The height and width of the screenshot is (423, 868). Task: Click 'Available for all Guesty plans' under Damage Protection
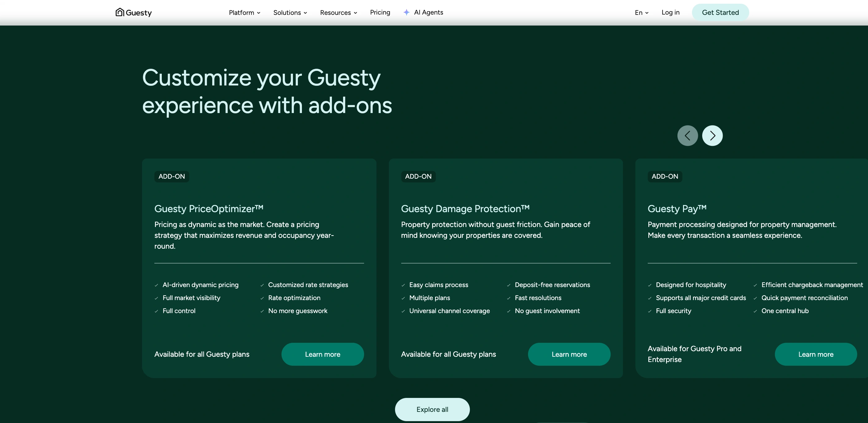point(448,354)
